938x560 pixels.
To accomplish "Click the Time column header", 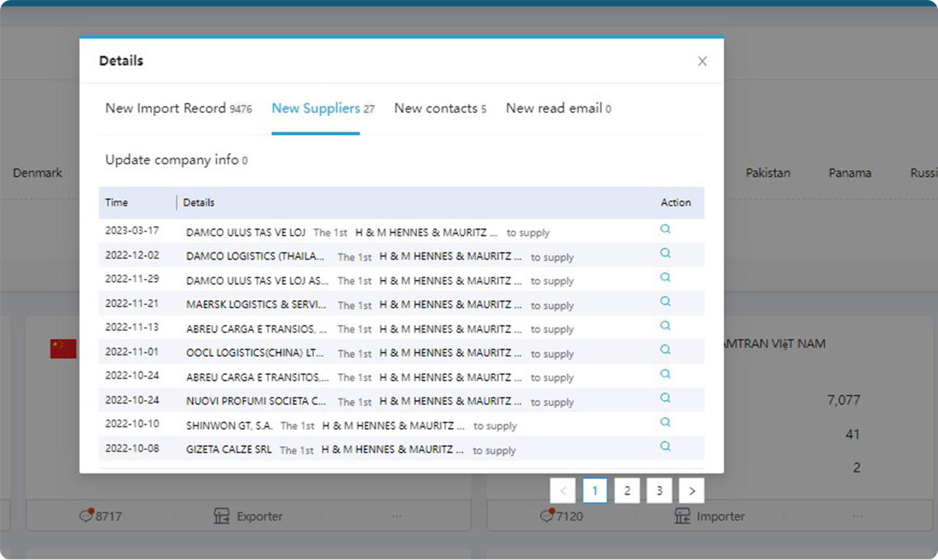I will point(117,203).
